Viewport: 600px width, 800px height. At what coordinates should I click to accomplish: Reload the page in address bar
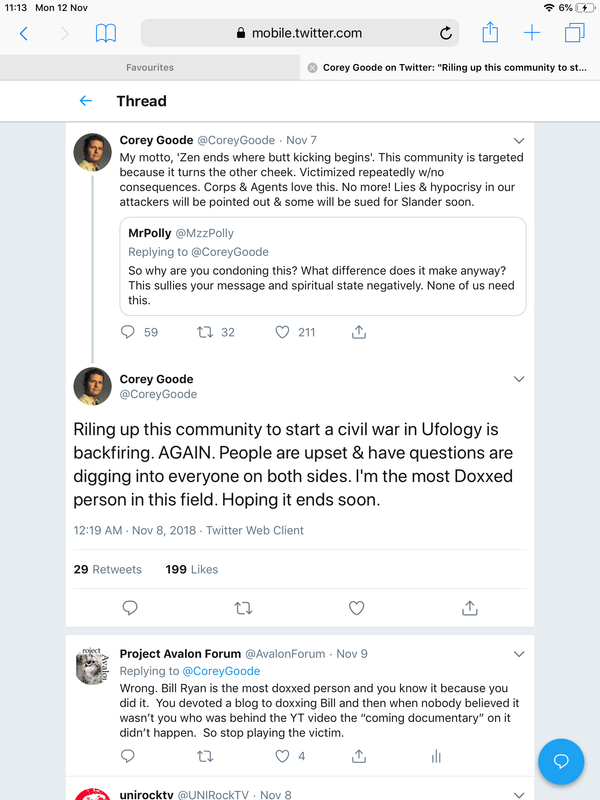click(x=446, y=33)
